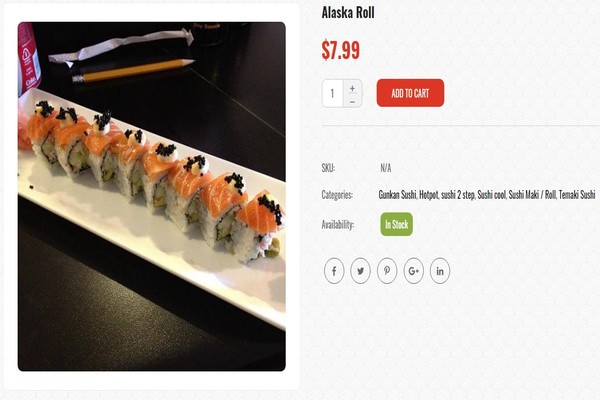Click the Alaska Roll product photo
Screen dimensions: 600x400
tap(152, 196)
